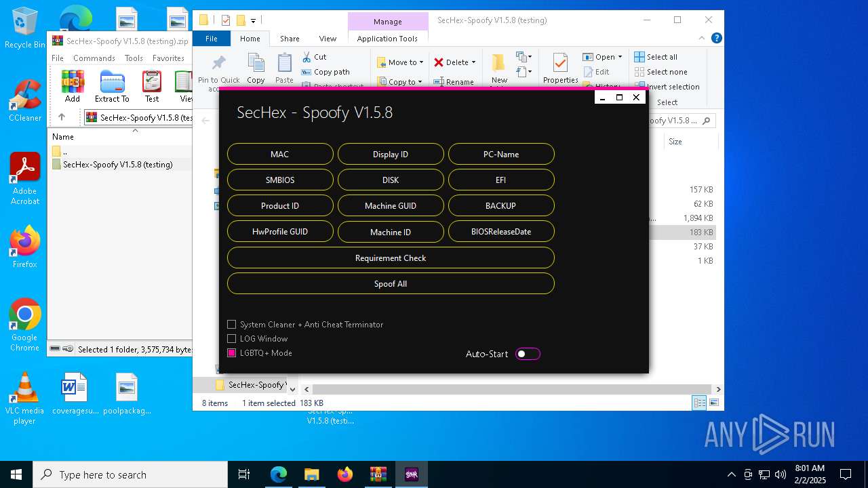The height and width of the screenshot is (488, 868).
Task: Toggle the Auto-Start switch
Action: [x=528, y=354]
